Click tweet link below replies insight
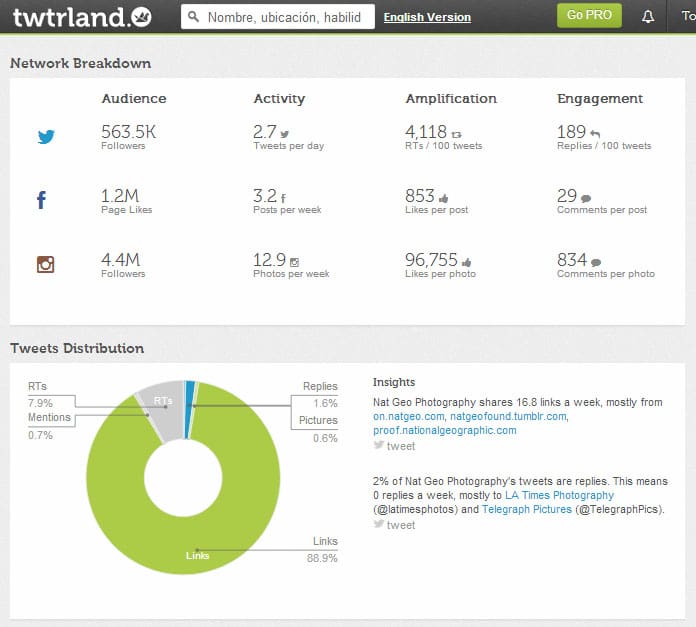Screen dimensions: 696x627 point(401,525)
